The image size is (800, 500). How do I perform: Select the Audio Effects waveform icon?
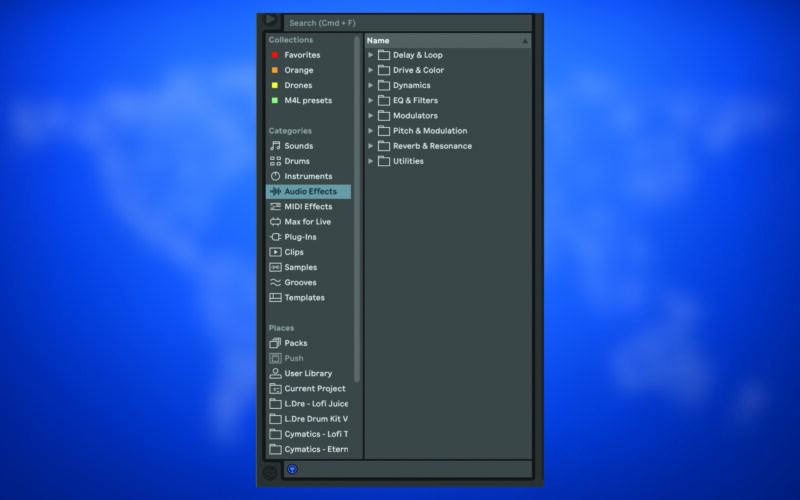coord(276,191)
